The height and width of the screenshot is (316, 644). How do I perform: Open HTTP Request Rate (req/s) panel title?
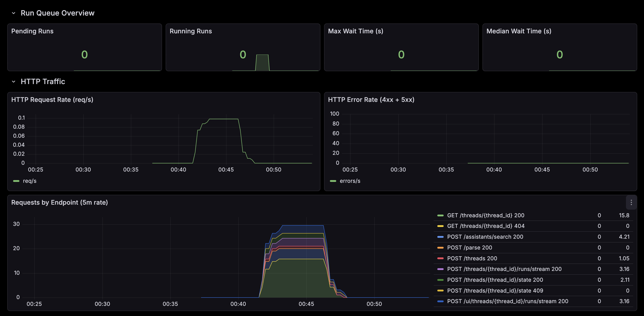(x=52, y=100)
